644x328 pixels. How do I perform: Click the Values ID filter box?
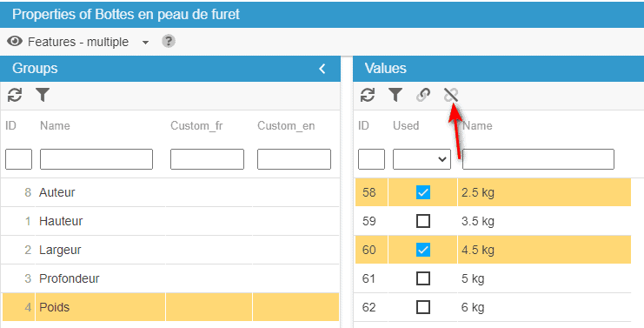[371, 159]
